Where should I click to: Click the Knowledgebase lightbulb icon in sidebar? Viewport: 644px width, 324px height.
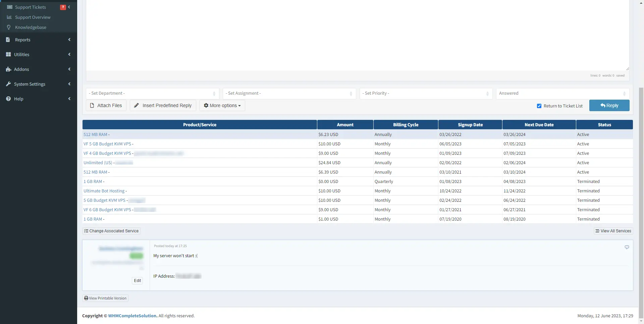(9, 27)
